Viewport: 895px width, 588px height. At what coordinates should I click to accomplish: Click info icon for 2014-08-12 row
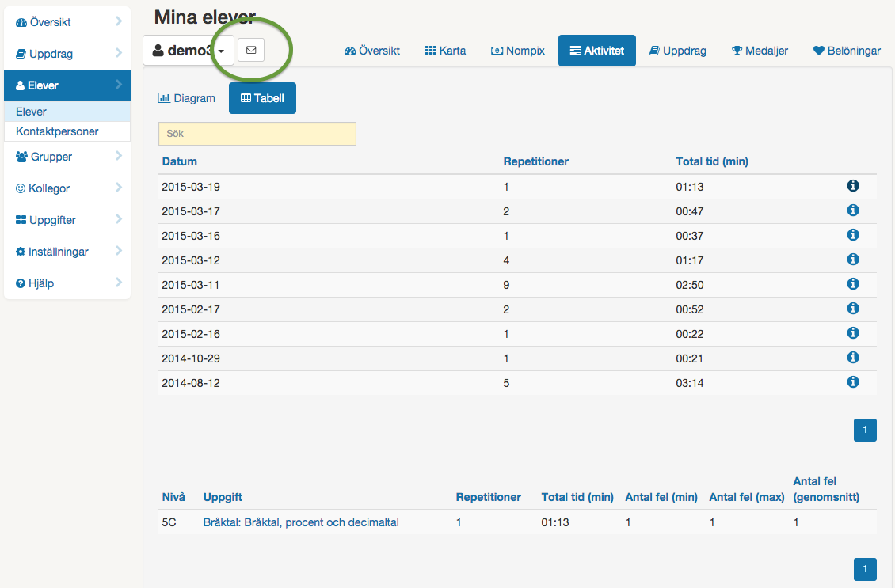click(x=853, y=382)
